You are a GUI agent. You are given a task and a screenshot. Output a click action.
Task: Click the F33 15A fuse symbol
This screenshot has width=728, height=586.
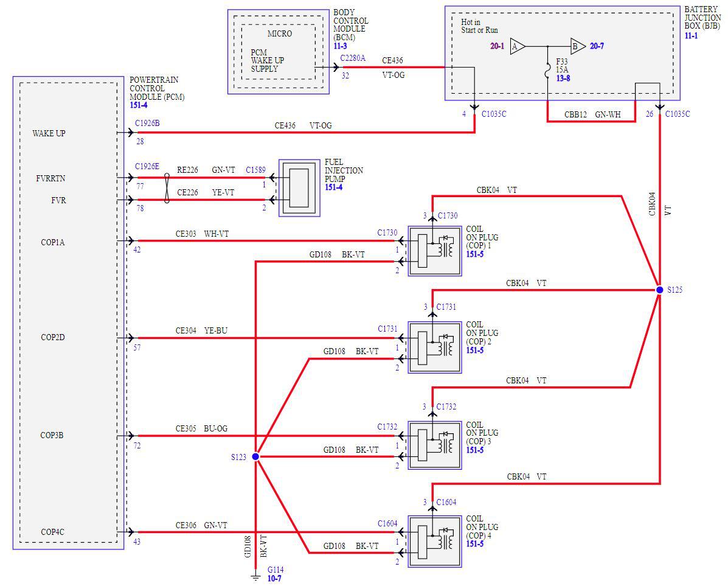pos(548,74)
